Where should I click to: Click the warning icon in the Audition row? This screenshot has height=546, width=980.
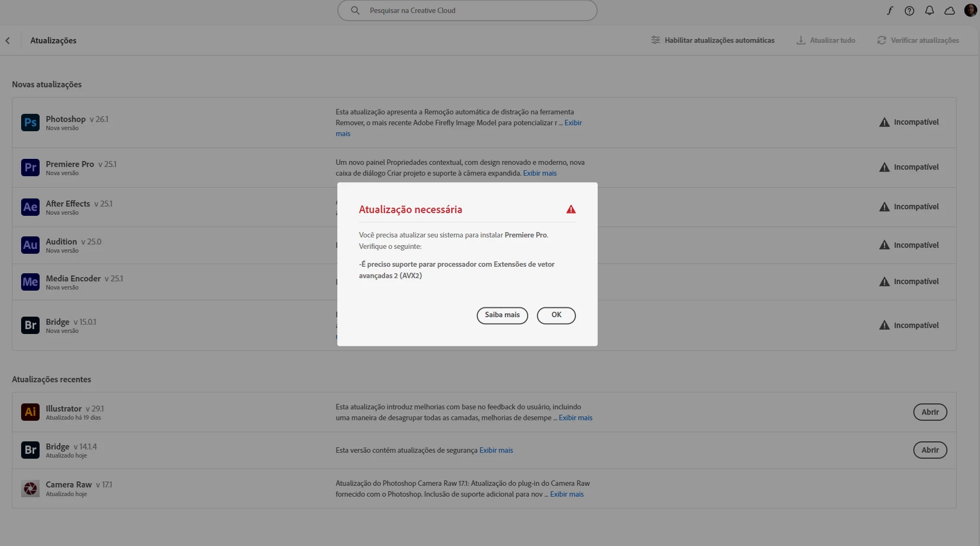coord(885,245)
